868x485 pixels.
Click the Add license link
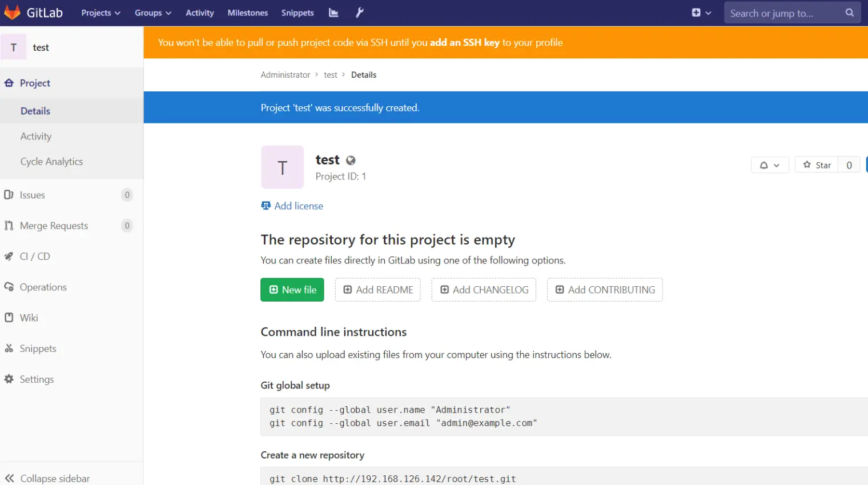[x=298, y=206]
